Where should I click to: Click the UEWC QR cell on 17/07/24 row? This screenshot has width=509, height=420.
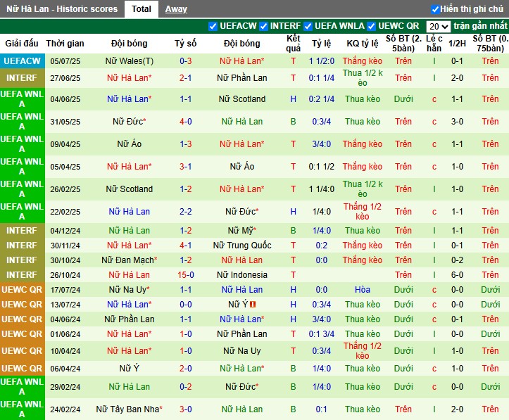point(22,290)
